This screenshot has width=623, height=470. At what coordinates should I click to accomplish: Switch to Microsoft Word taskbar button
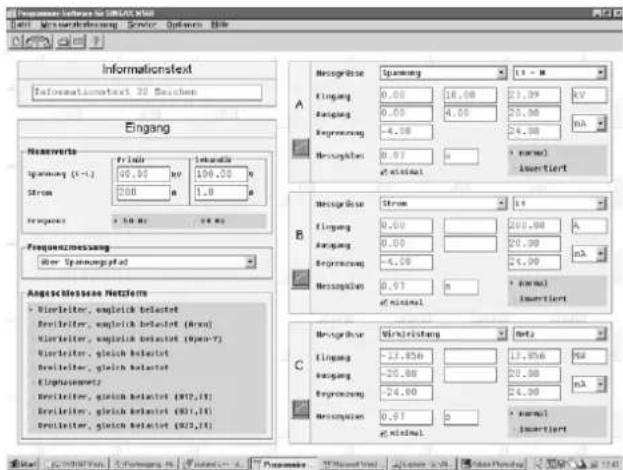click(352, 463)
